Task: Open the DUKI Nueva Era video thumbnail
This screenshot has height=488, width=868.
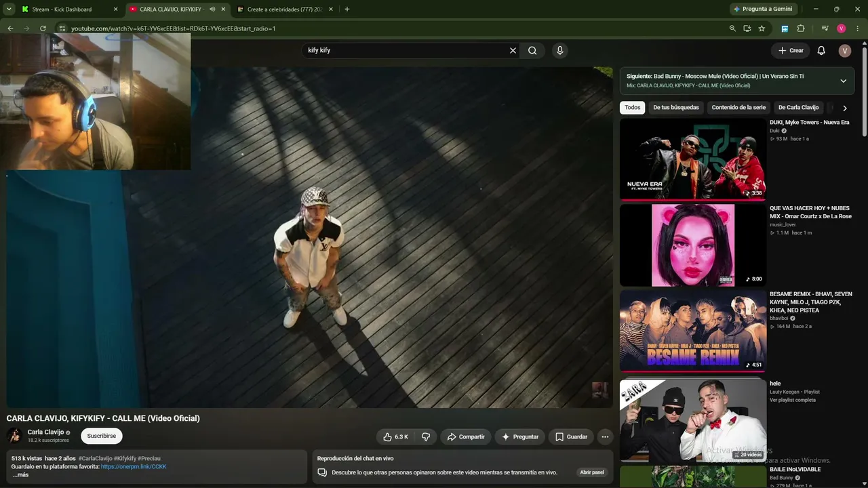Action: coord(693,160)
